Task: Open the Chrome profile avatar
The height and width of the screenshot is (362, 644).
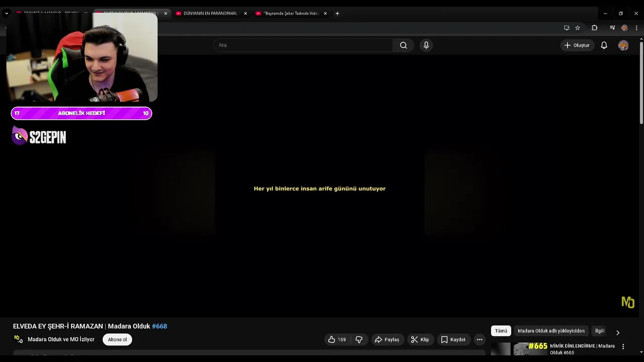Action: click(624, 28)
